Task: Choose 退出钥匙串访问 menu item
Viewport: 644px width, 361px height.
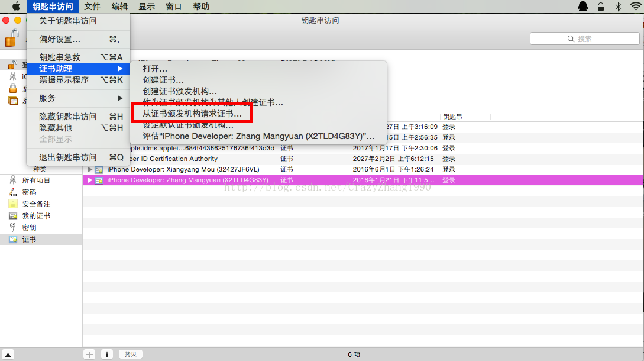Action: 78,157
